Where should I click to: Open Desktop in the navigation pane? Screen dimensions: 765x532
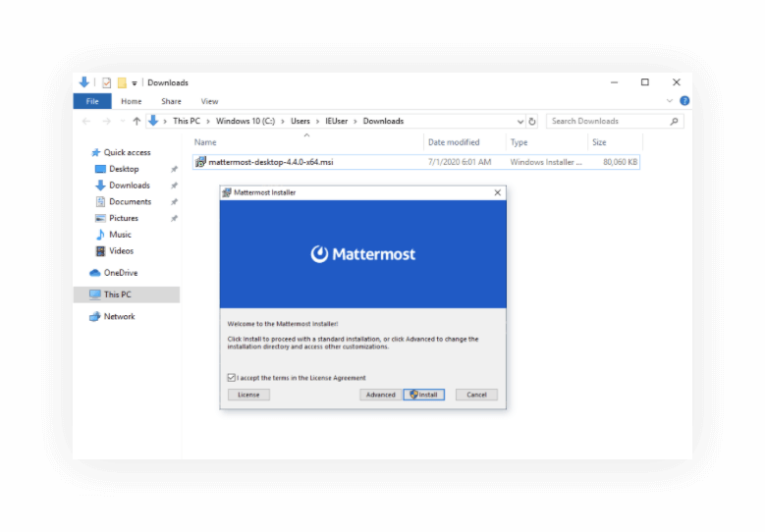pyautogui.click(x=124, y=169)
